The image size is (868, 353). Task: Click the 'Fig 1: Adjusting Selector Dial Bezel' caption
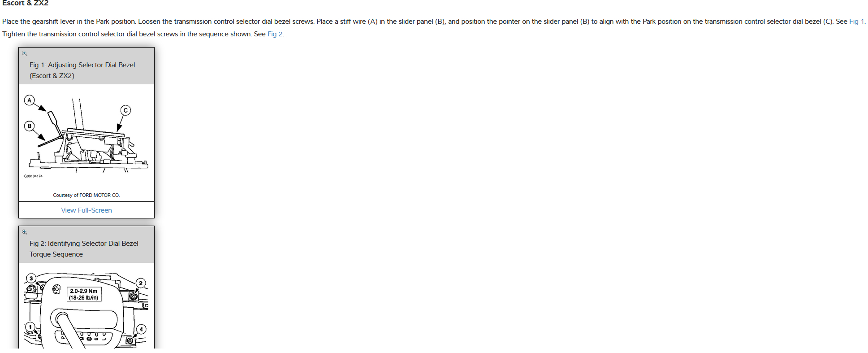[x=82, y=65]
